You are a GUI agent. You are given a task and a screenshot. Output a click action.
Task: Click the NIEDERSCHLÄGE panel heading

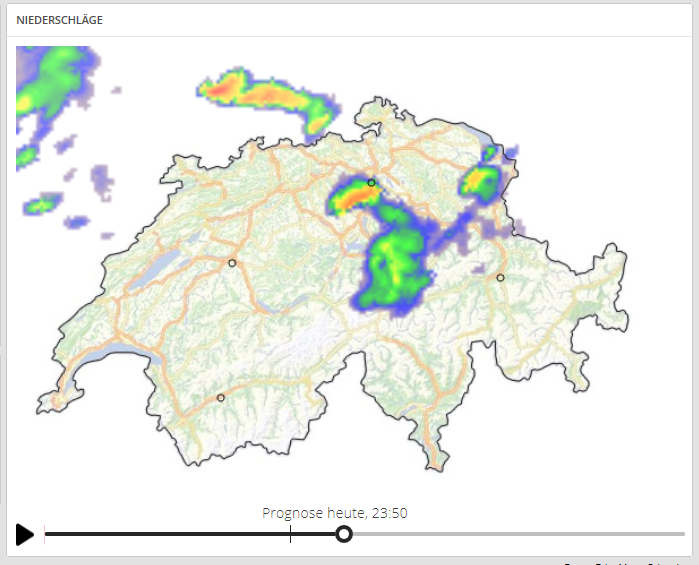tap(59, 20)
